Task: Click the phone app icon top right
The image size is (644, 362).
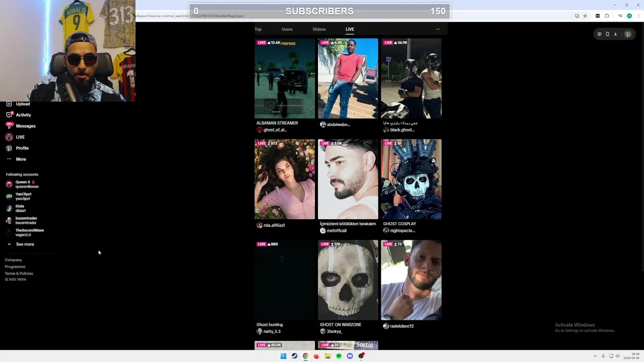Action: click(x=607, y=34)
